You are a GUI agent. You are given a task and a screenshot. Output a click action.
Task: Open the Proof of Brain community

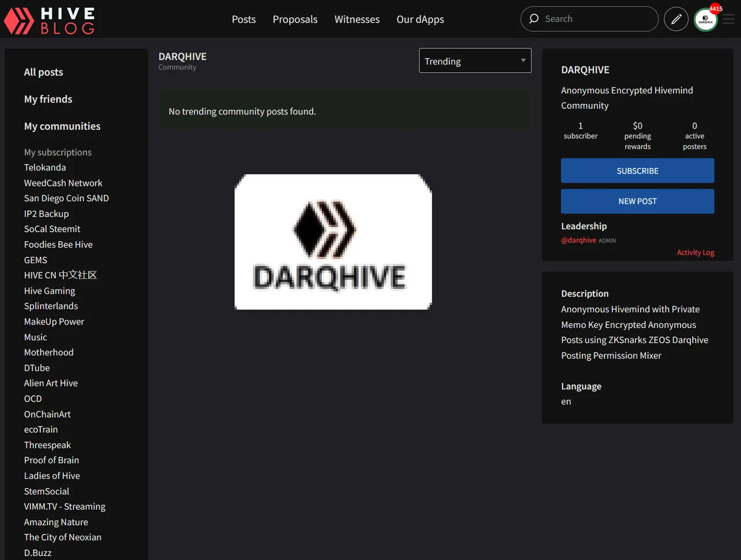pyautogui.click(x=51, y=460)
